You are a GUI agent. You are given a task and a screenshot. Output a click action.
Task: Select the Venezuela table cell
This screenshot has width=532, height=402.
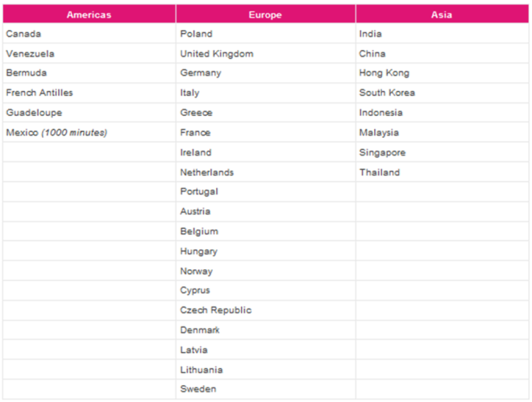coord(30,54)
